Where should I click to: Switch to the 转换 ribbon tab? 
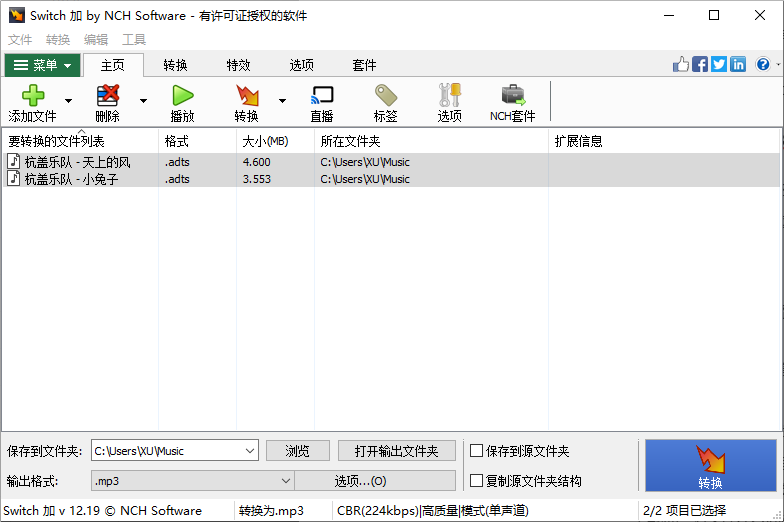click(x=176, y=65)
